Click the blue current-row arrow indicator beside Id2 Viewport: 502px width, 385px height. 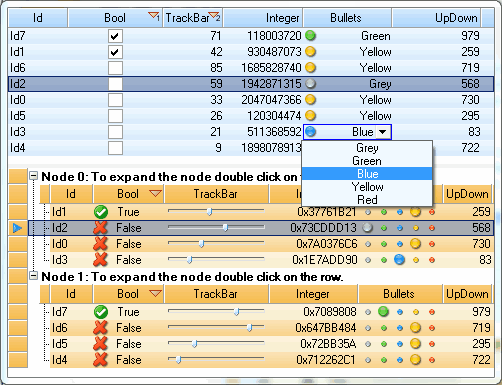coord(17,228)
